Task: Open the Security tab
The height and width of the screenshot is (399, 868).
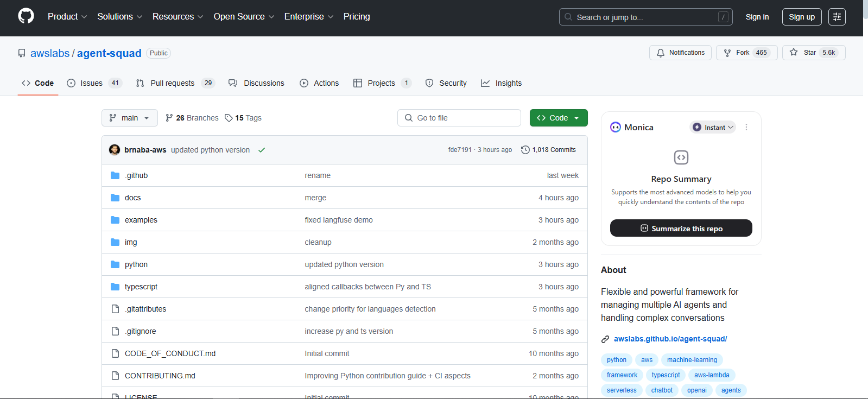Action: pos(446,83)
